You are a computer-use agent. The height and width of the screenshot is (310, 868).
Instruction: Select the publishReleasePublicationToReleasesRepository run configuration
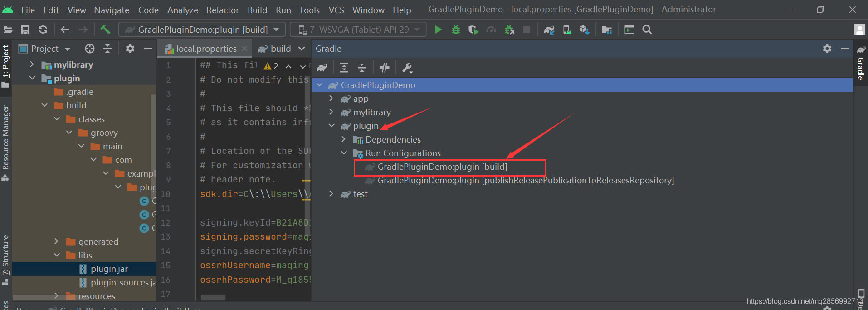pyautogui.click(x=526, y=180)
